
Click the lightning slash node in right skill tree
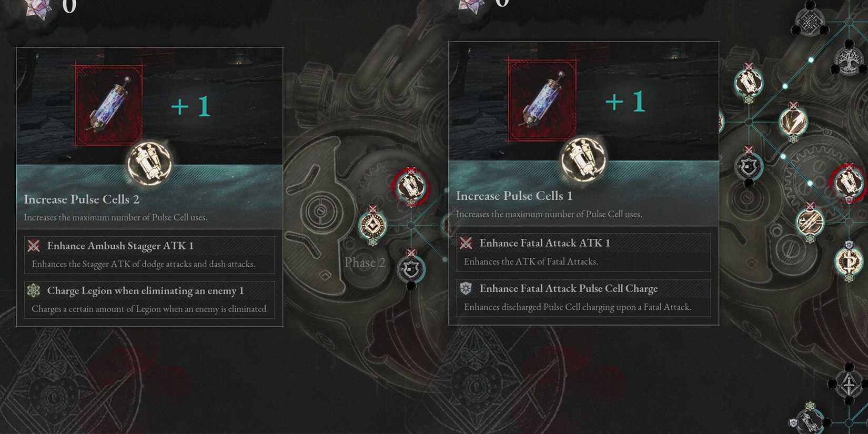coord(793,122)
